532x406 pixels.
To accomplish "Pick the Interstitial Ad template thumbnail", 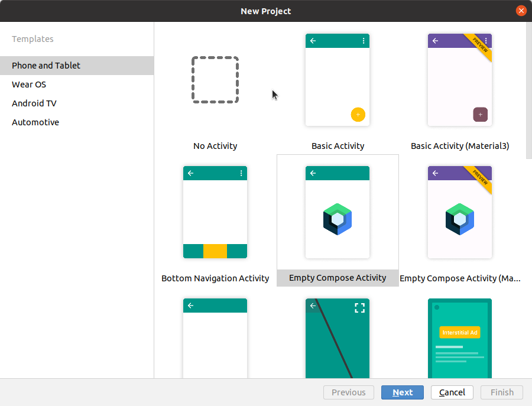I will click(460, 338).
